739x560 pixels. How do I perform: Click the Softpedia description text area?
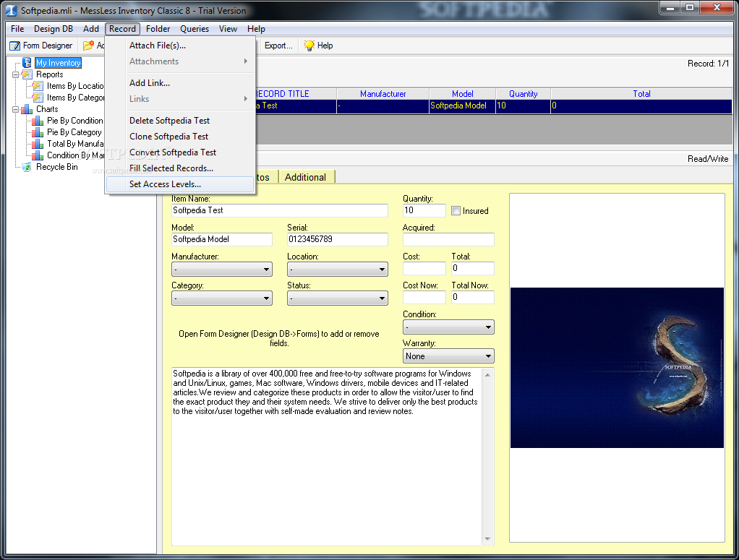point(327,457)
